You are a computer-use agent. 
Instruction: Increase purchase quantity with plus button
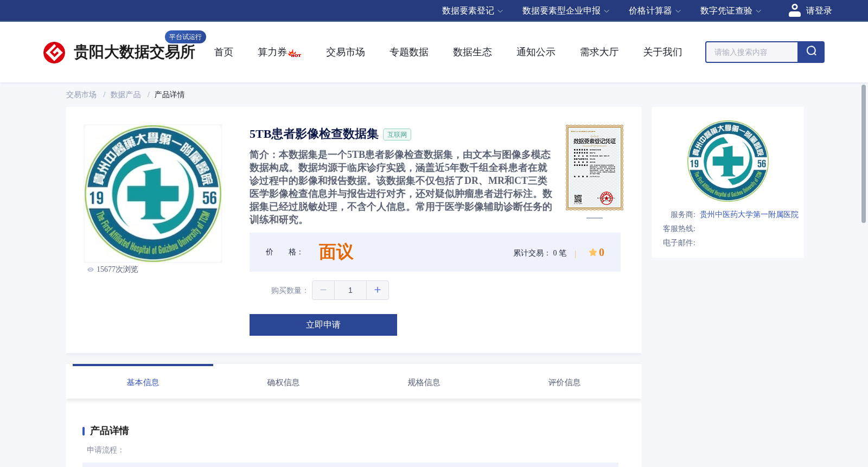378,290
